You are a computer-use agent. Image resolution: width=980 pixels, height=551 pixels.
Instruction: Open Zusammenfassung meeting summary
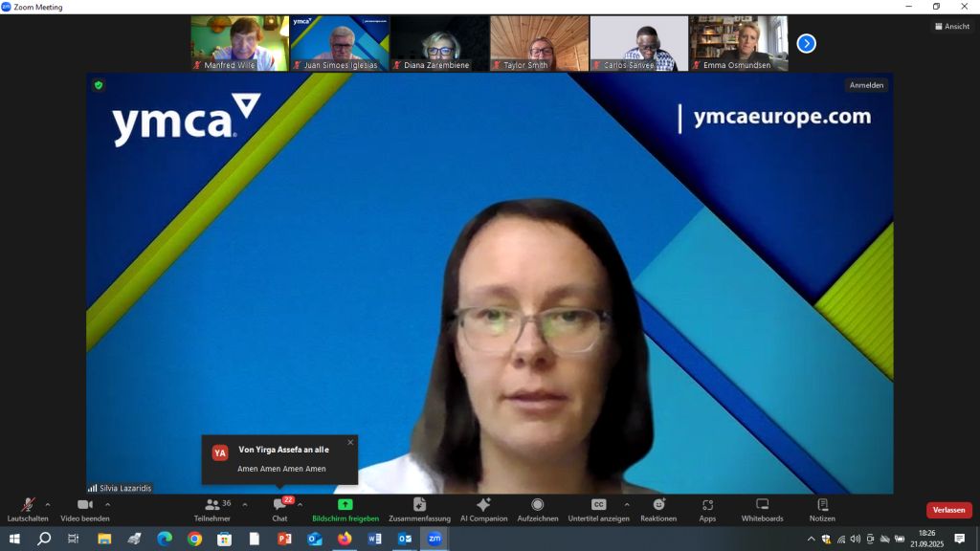[x=419, y=510]
